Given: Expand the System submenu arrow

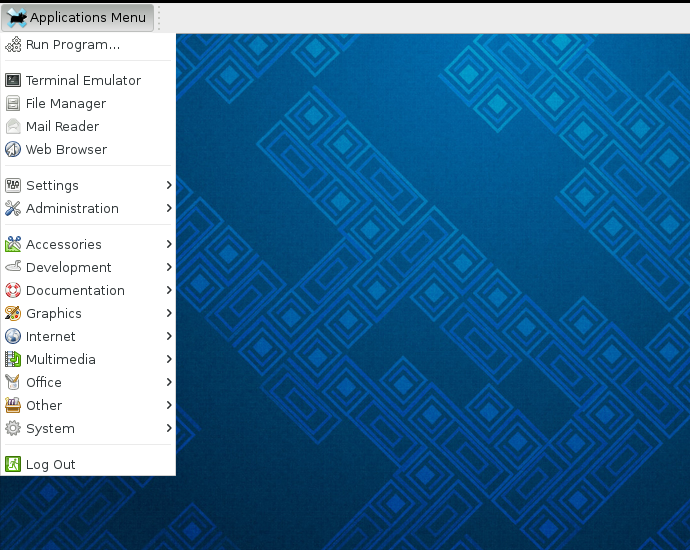Looking at the screenshot, I should (169, 428).
